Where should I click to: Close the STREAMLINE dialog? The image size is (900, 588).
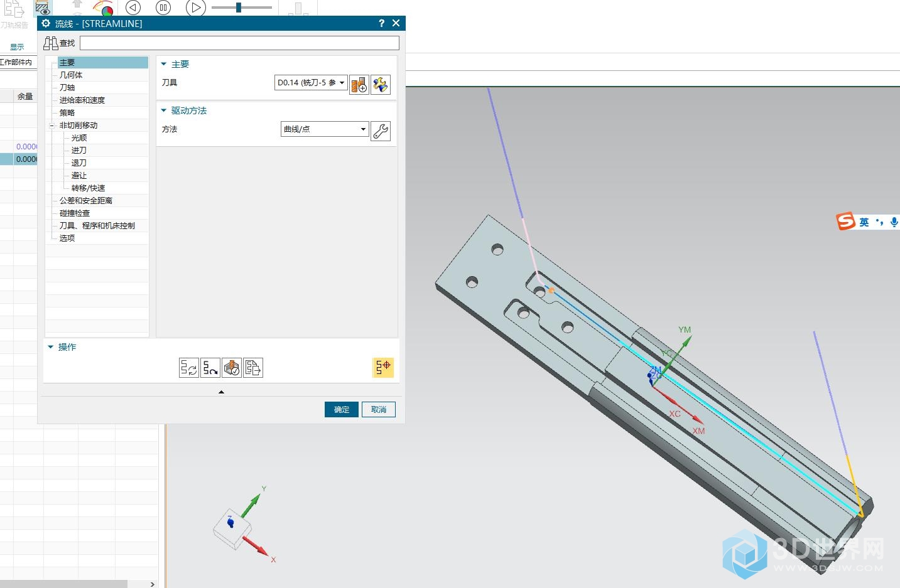396,23
